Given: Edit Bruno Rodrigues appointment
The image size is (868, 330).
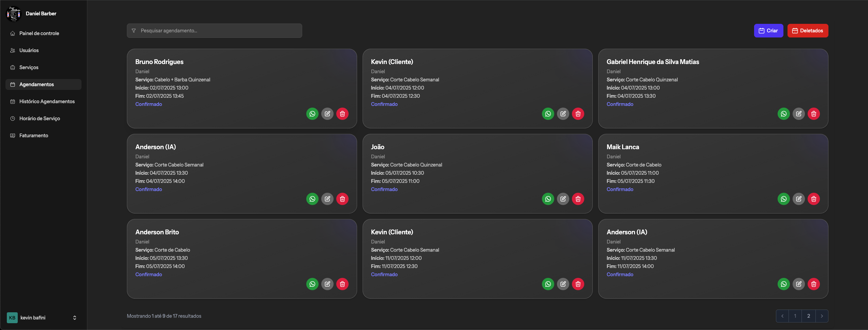Looking at the screenshot, I should coord(327,114).
